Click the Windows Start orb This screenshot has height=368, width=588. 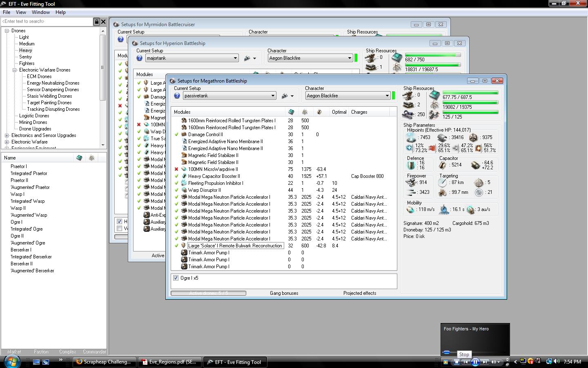click(x=12, y=361)
